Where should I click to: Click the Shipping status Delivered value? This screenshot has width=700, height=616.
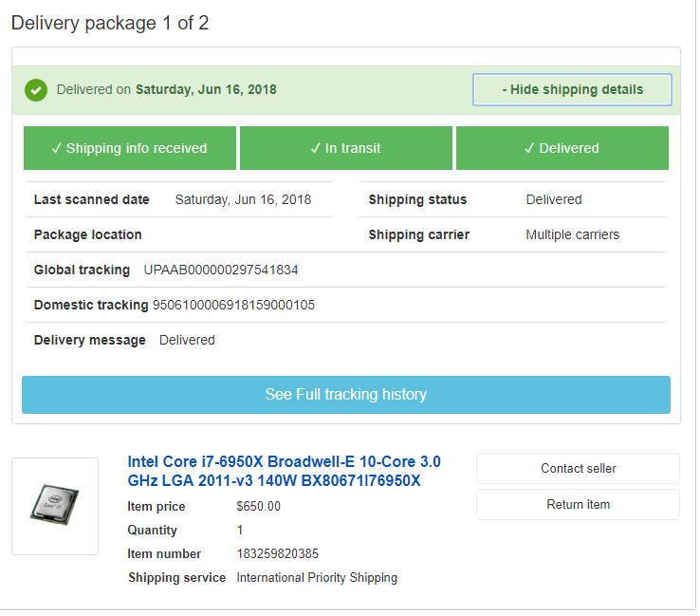coord(554,199)
